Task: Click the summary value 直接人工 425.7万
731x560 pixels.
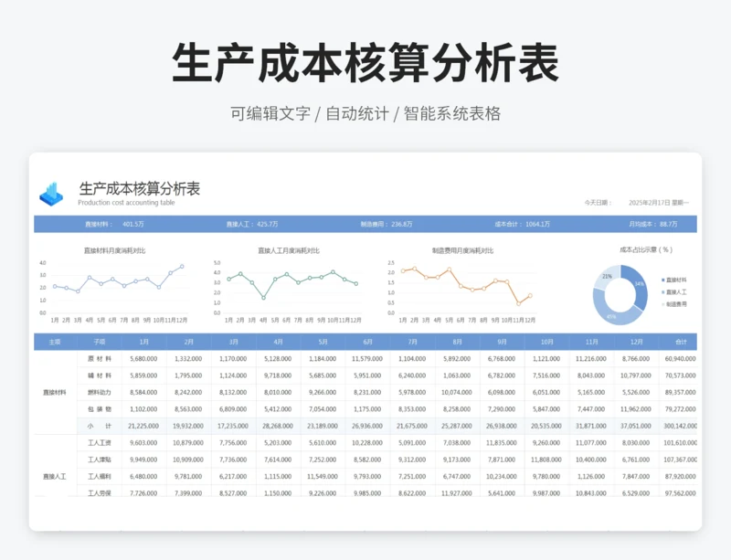Action: coord(252,225)
